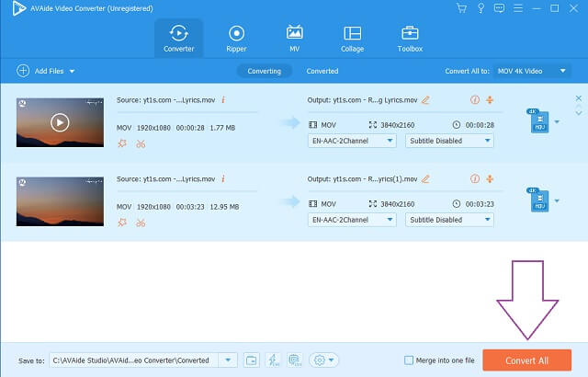Switch to the Ripper tab

tap(237, 38)
